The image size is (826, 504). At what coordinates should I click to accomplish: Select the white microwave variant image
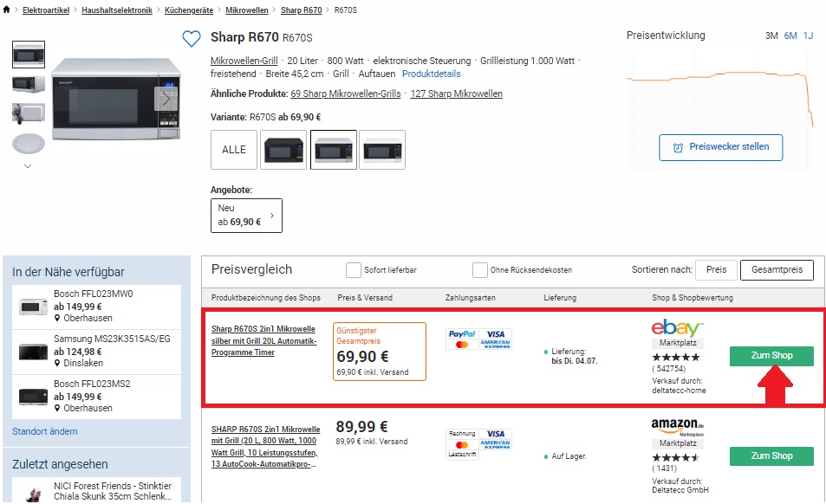(x=382, y=150)
